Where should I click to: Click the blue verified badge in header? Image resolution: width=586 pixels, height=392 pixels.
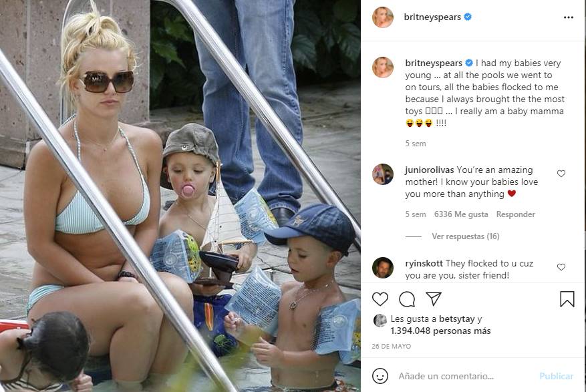click(468, 17)
